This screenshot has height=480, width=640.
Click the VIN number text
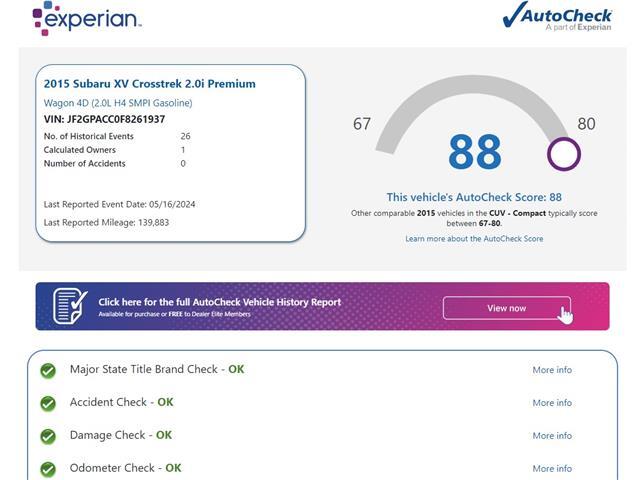[x=105, y=119]
